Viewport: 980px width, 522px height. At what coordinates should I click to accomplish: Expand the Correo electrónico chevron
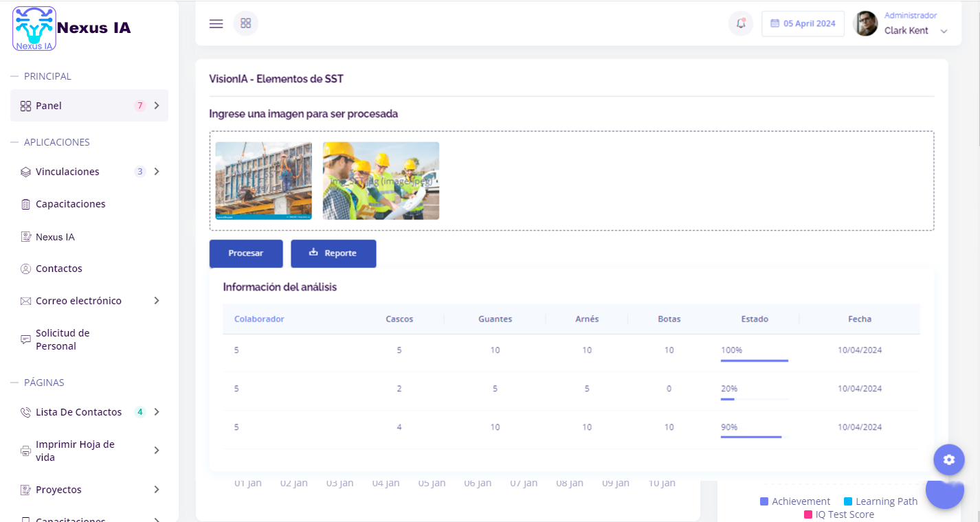[157, 301]
